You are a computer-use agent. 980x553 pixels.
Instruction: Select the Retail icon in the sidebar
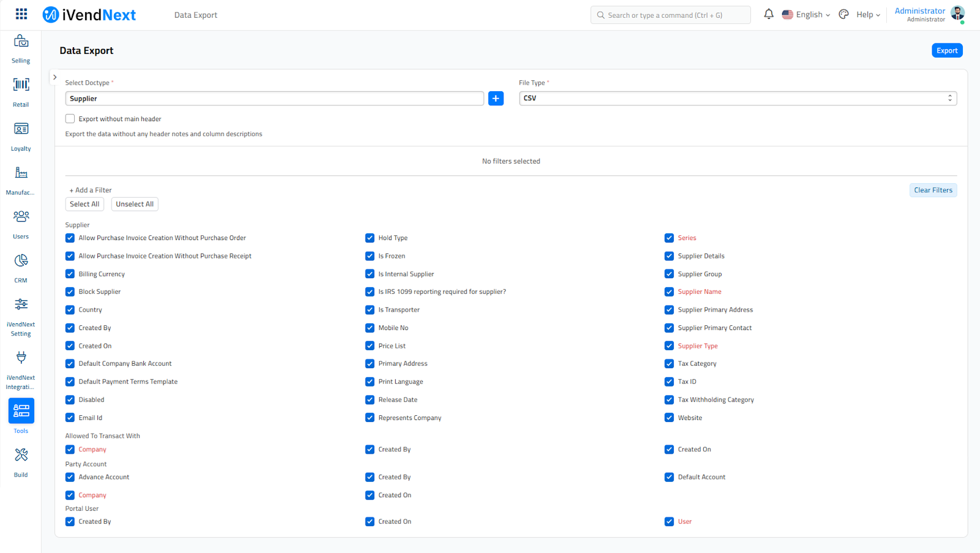[20, 92]
